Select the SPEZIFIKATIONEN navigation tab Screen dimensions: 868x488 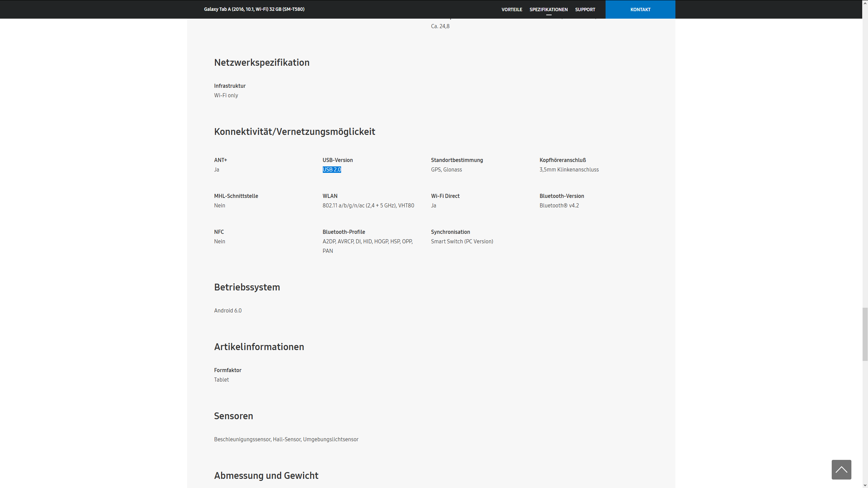click(x=548, y=9)
